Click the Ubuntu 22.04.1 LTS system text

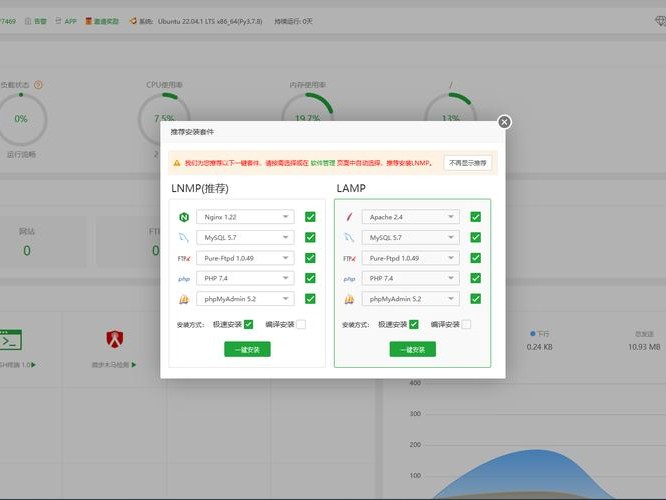(x=210, y=21)
